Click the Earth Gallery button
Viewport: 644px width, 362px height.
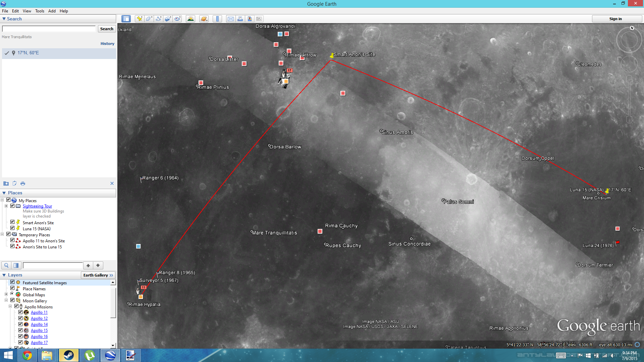point(98,275)
